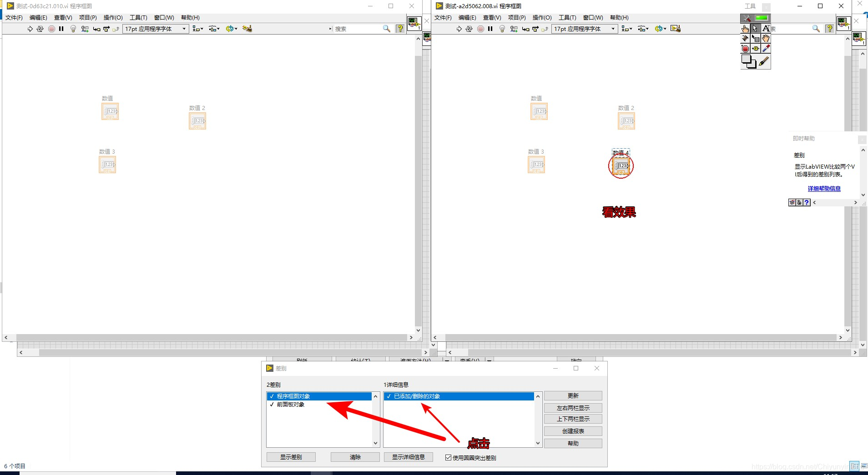Set a breakpoint with the Breakpoint tool
Screen dimensions: 868x475
click(745, 48)
